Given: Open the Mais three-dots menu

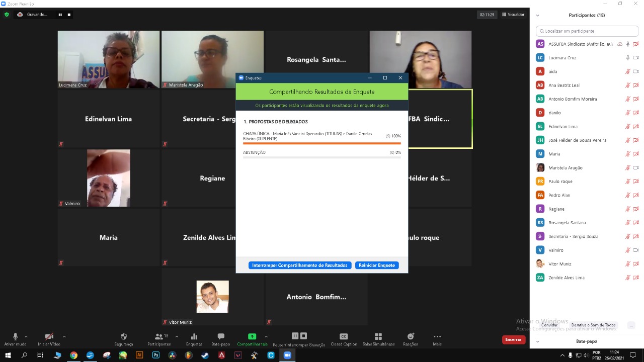Looking at the screenshot, I should pyautogui.click(x=437, y=337).
